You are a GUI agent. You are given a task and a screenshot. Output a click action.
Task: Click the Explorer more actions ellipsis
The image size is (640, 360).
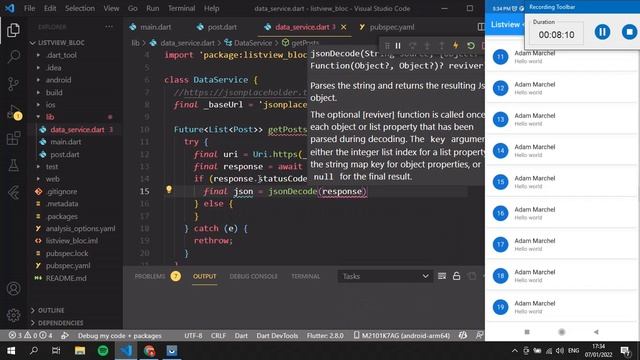coord(109,27)
